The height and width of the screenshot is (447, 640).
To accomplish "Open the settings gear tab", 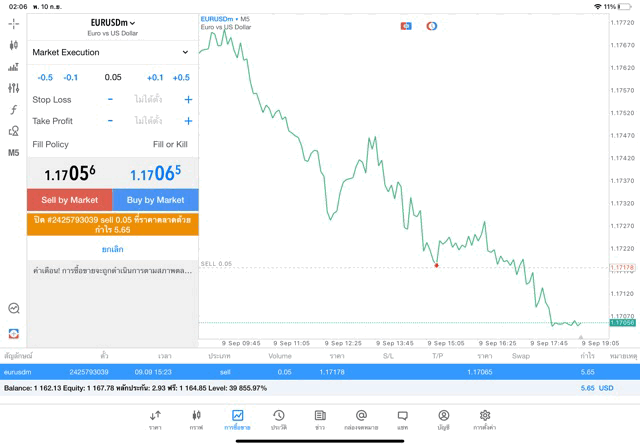I will coord(485,419).
